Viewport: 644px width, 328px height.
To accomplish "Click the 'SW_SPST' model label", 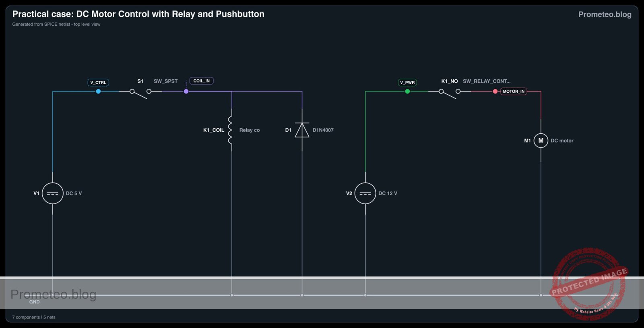I will click(x=165, y=81).
